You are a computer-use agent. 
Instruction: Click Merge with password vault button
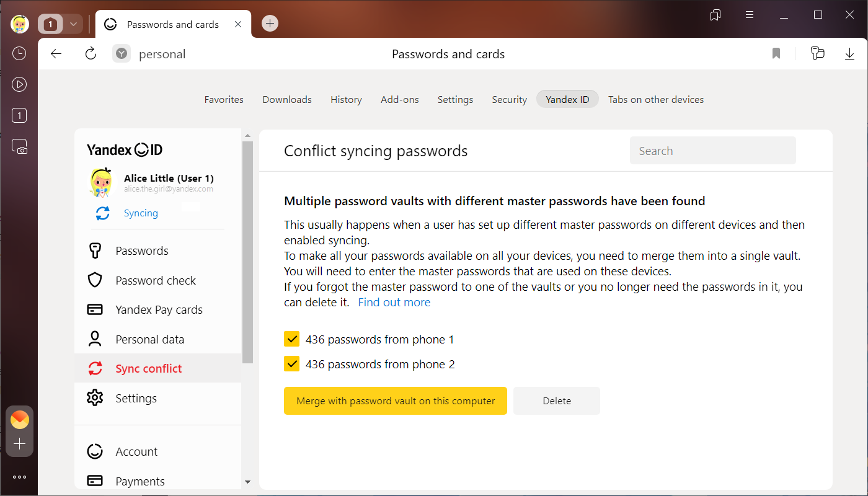point(395,401)
